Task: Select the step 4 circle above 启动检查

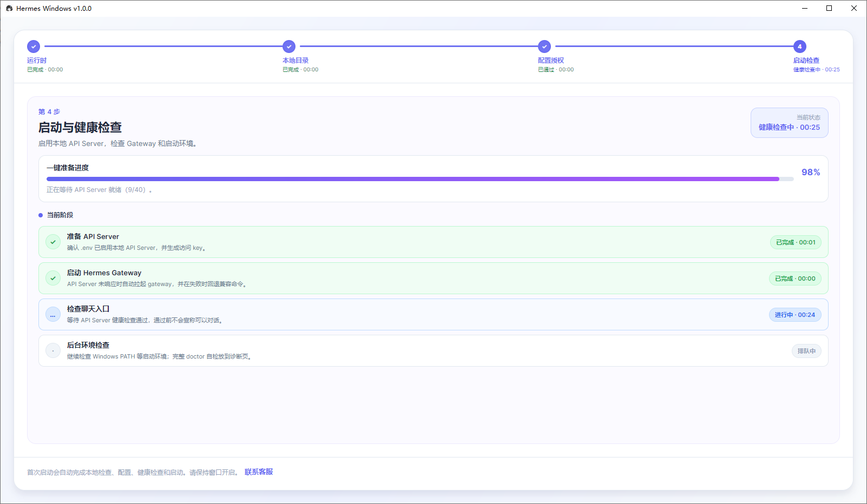Action: coord(800,47)
